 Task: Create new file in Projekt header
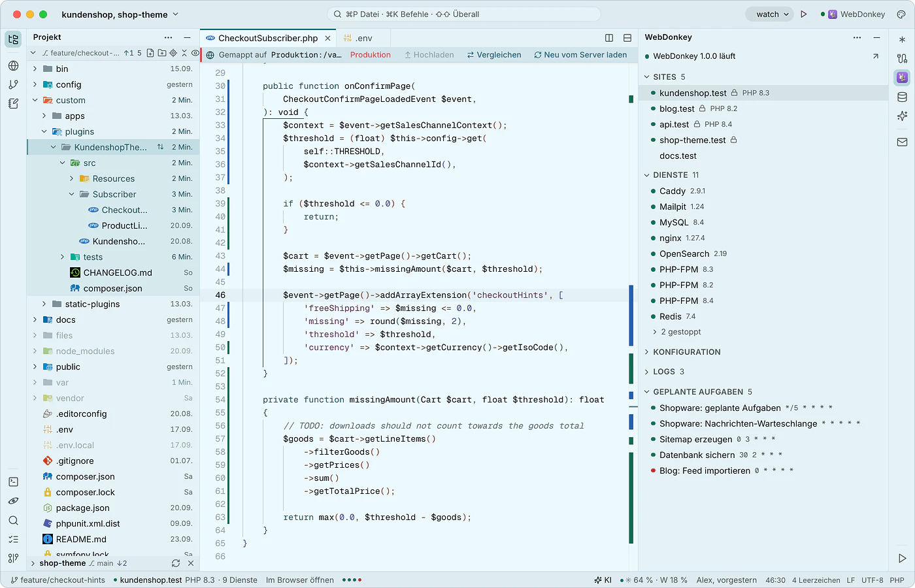pyautogui.click(x=151, y=53)
